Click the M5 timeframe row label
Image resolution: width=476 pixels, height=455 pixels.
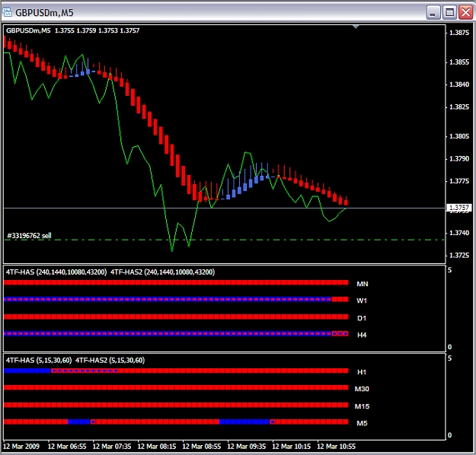pyautogui.click(x=362, y=423)
